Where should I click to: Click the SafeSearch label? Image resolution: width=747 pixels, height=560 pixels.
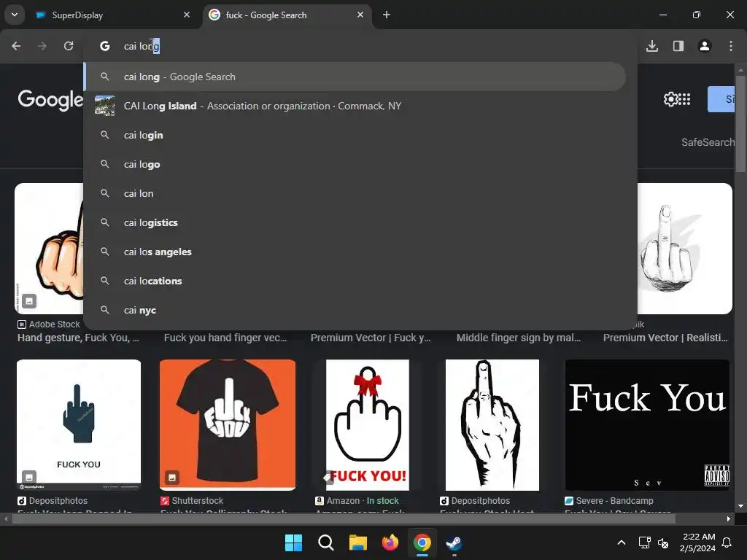pos(708,142)
